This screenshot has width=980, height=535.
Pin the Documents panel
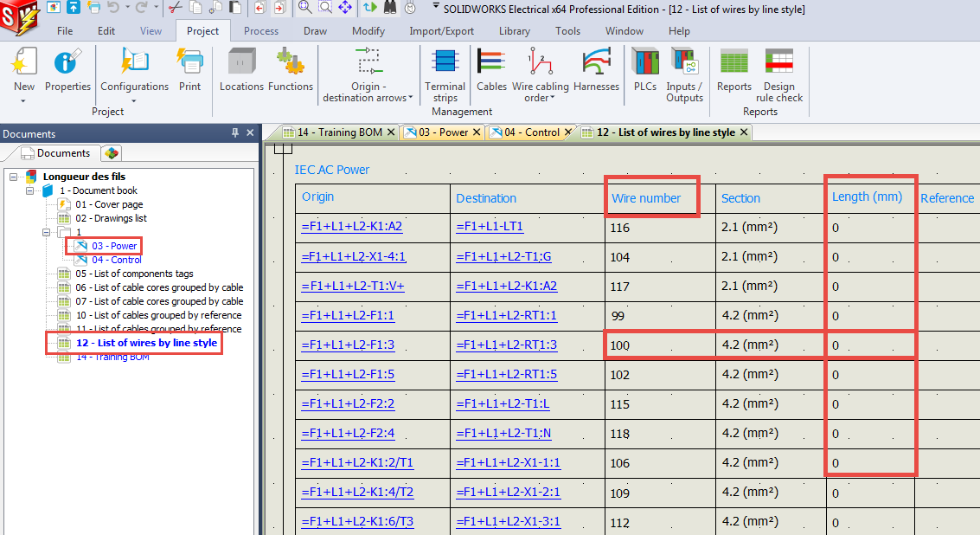(x=234, y=133)
